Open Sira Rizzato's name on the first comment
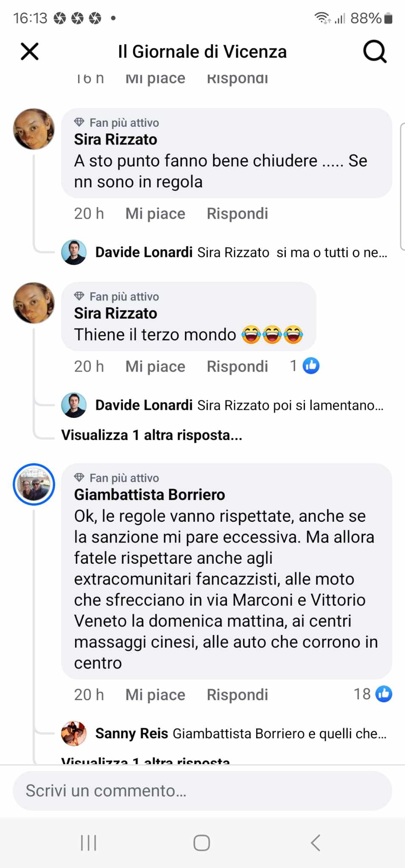The image size is (405, 868). point(116,139)
